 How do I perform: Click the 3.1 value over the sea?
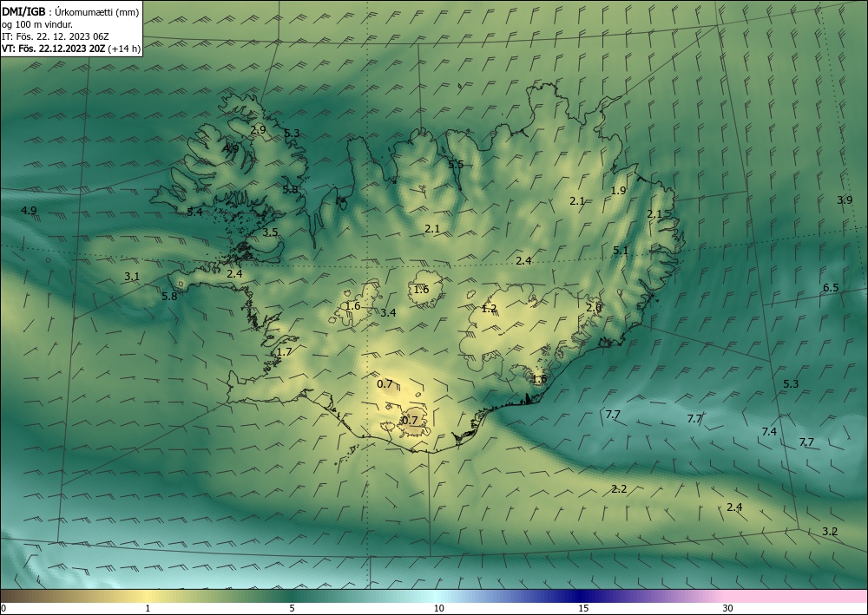tap(132, 277)
